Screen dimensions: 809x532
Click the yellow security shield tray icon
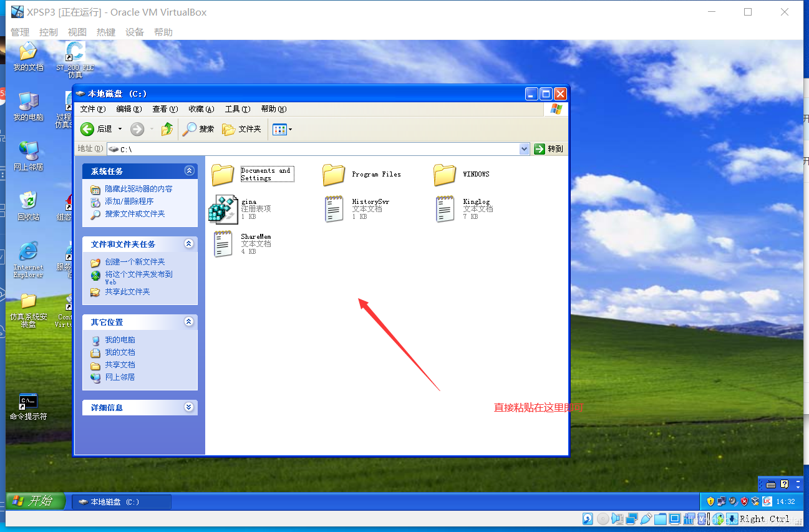click(x=710, y=501)
